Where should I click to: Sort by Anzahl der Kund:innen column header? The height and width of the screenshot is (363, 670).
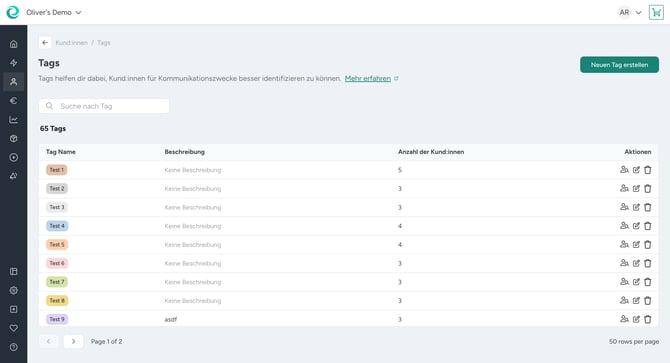click(431, 152)
